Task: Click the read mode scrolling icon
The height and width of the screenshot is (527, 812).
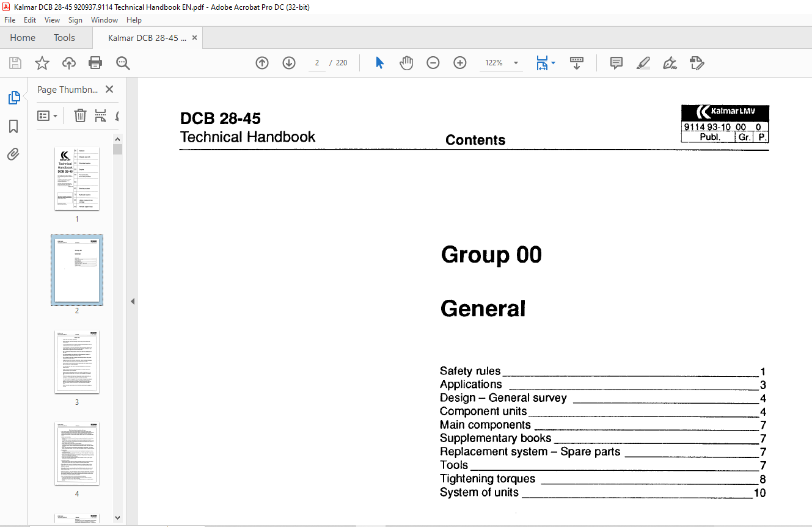Action: coord(577,63)
